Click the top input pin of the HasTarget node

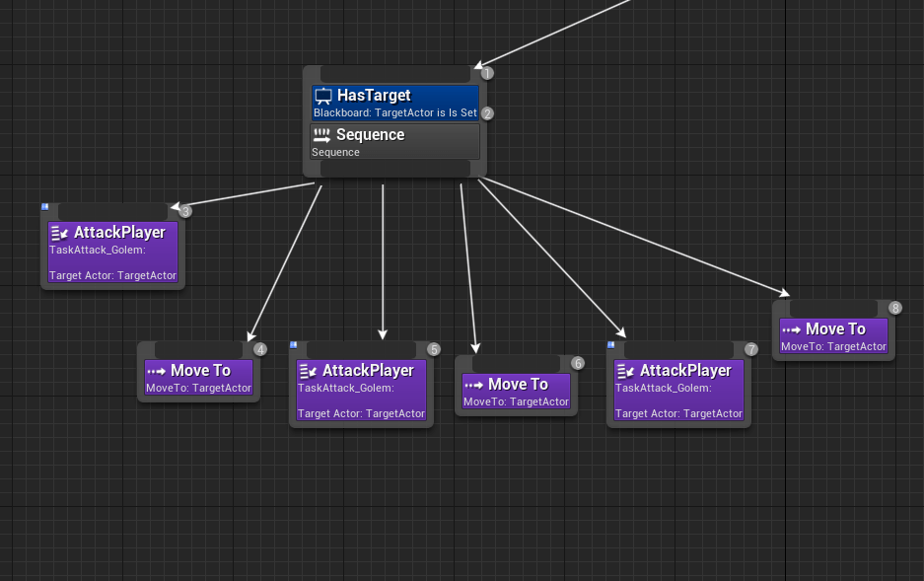(x=394, y=74)
